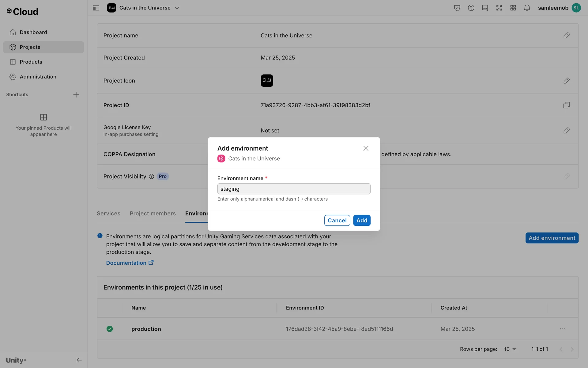Open production row three-dot menu

coord(563,329)
